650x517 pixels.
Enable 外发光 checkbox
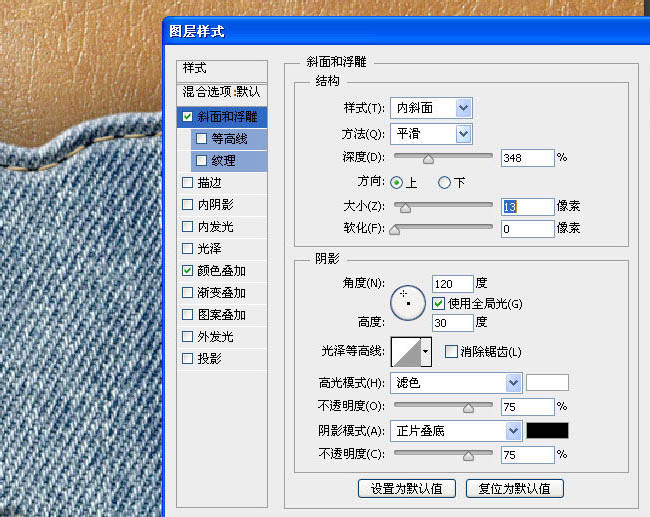tap(187, 336)
